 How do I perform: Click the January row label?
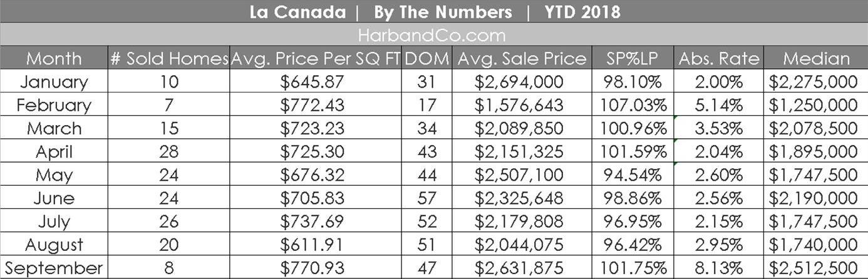54,81
